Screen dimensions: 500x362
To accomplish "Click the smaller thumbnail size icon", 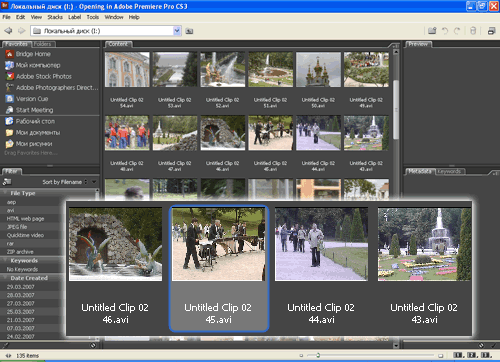I will coord(301,355).
